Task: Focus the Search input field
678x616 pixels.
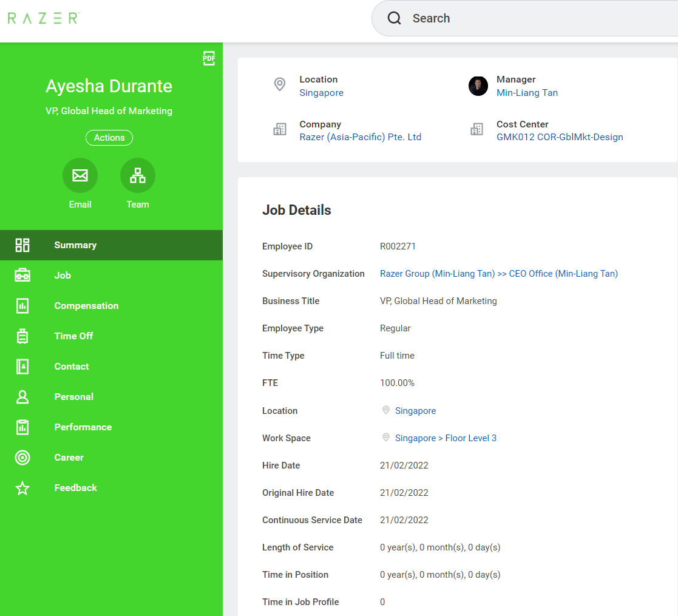Action: click(524, 18)
